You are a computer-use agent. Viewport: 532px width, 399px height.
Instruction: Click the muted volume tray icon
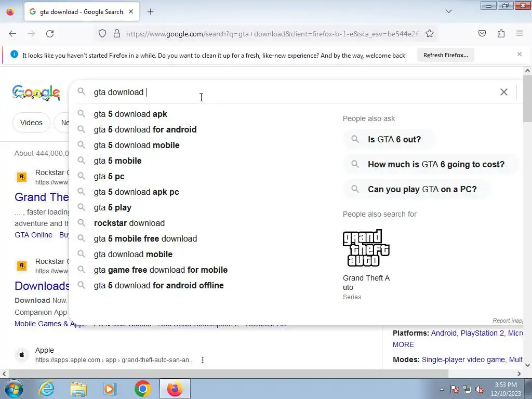point(480,390)
